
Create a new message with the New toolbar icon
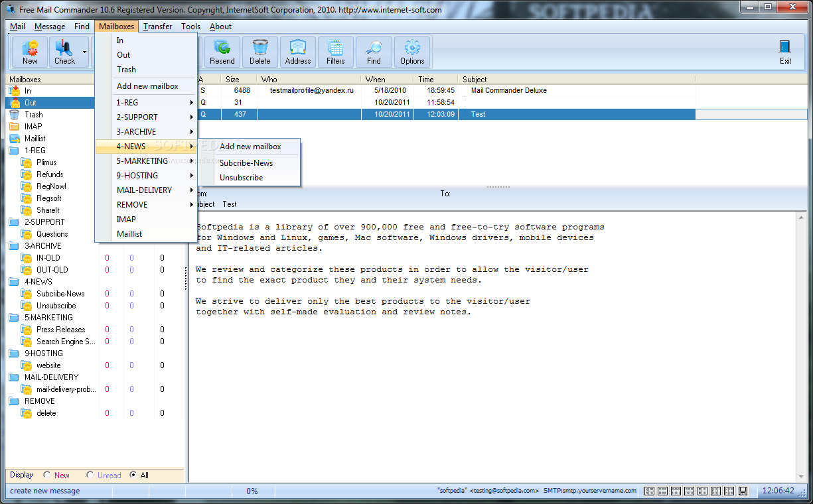30,52
